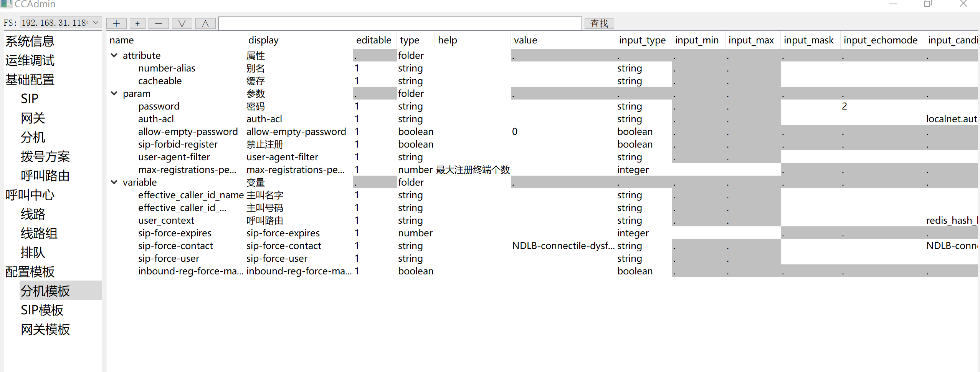Open 系统信息 in the sidebar

click(30, 41)
